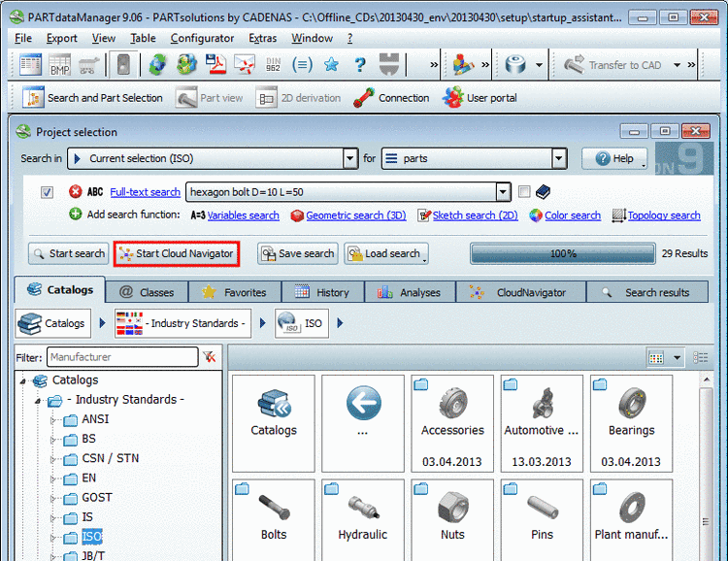This screenshot has height=561, width=728.
Task: Open the Bolts catalog folder
Action: [274, 519]
